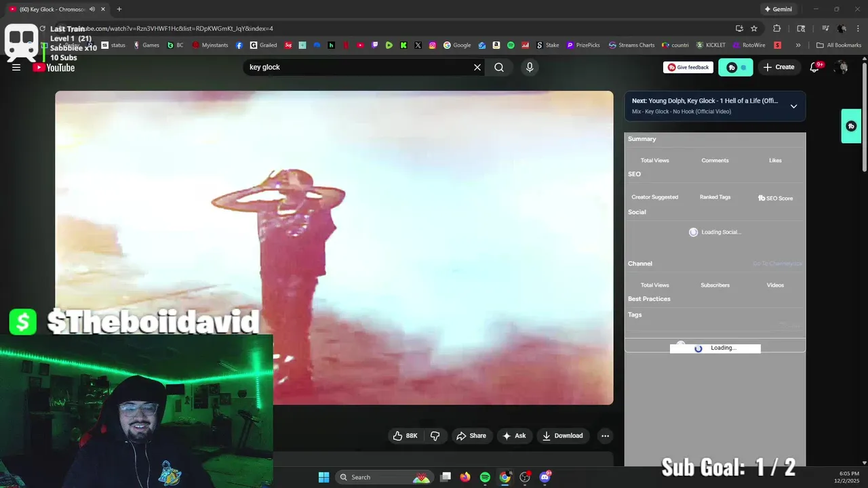This screenshot has height=488, width=868.
Task: Expand the Next up playlist chevron
Action: pos(793,106)
